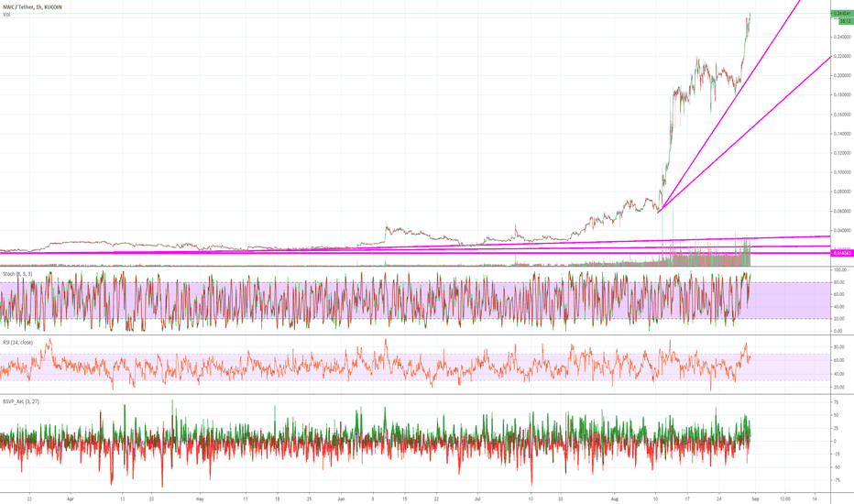Open the RSI (14, close) legend

17,342
